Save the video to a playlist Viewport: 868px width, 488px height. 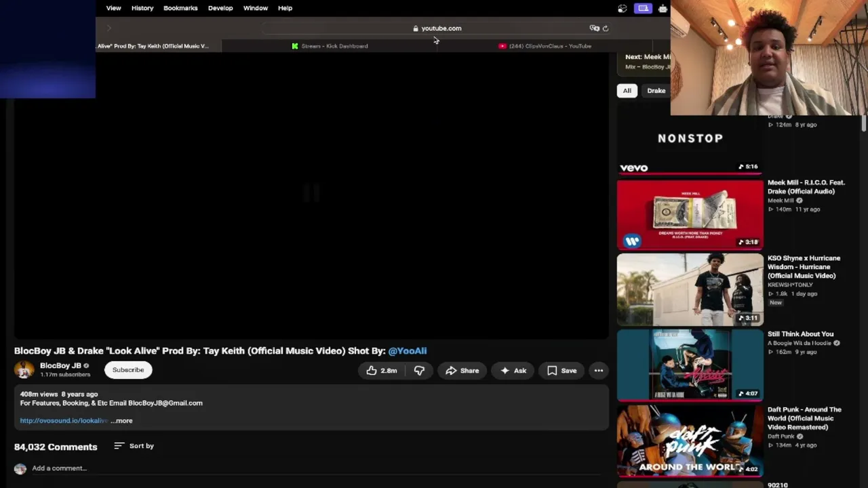pyautogui.click(x=561, y=371)
